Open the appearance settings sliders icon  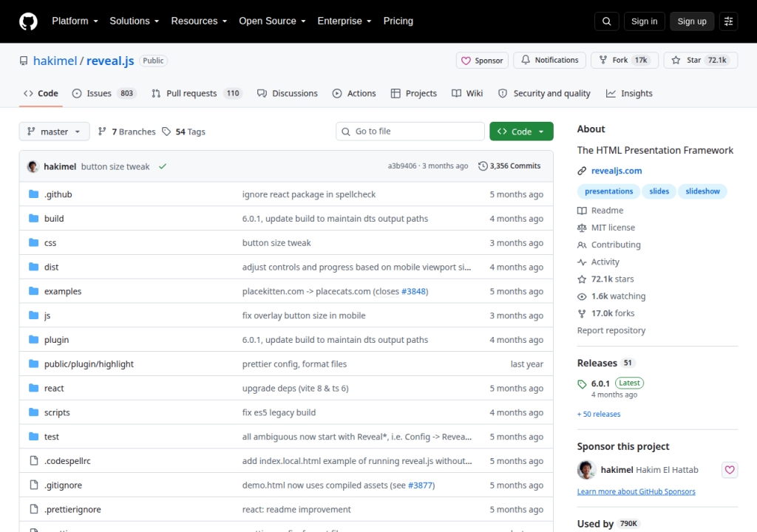click(x=728, y=21)
